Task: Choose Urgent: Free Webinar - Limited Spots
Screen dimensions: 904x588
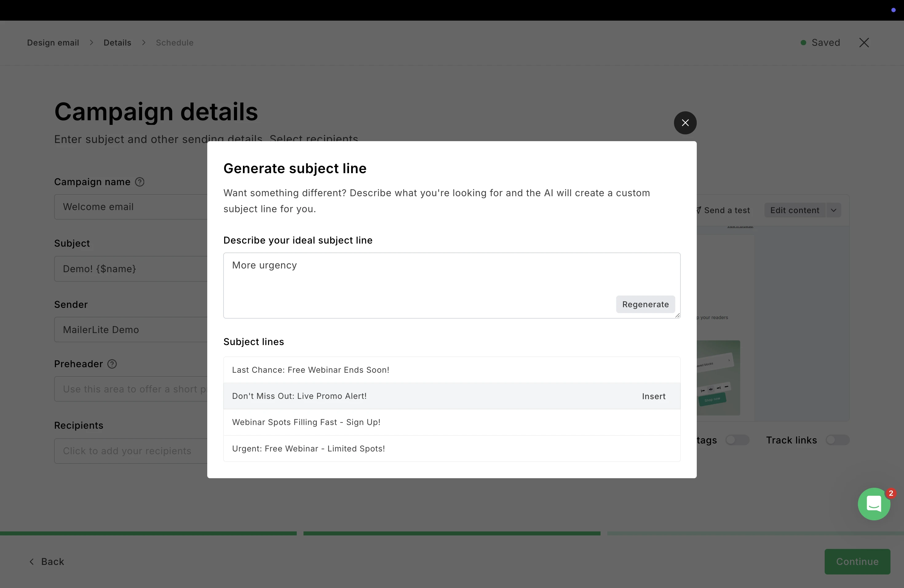Action: point(308,449)
